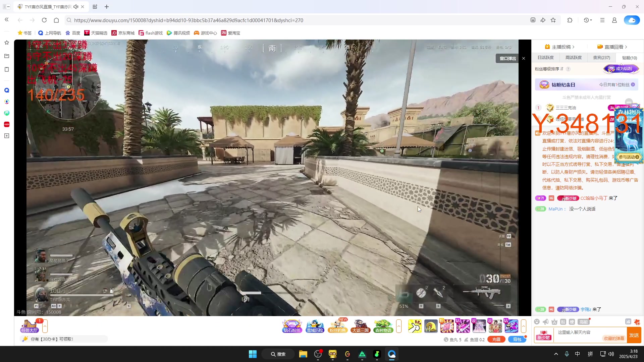Open the 钻石粉丝 activity icon

tap(292, 326)
